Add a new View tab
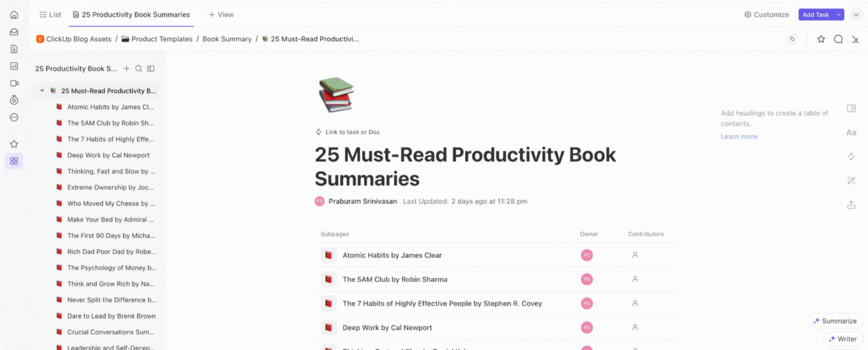This screenshot has width=868, height=350. pyautogui.click(x=221, y=15)
